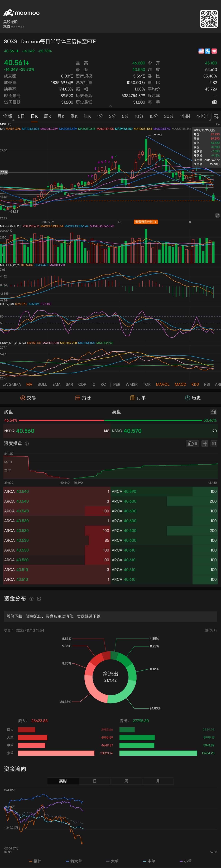Open the 历史 history button
This screenshot has width=221, height=868.
pyautogui.click(x=193, y=398)
